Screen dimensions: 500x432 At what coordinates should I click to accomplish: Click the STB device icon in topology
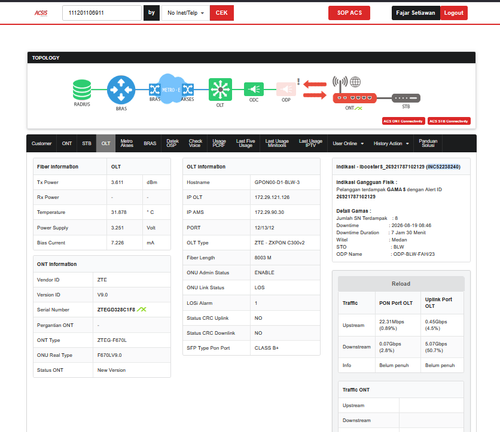[406, 98]
